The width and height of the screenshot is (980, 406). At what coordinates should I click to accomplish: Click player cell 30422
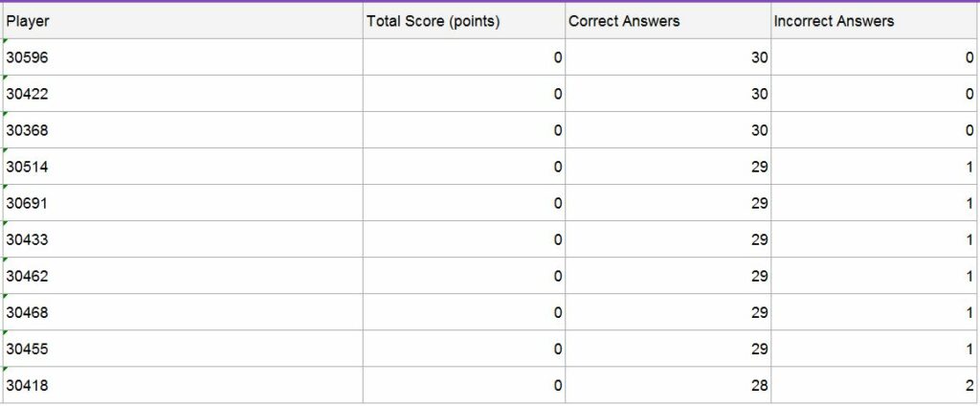[182, 94]
